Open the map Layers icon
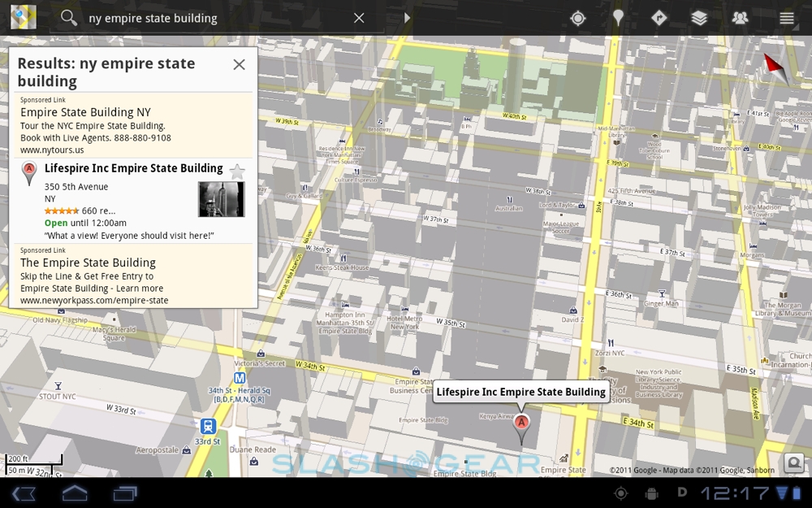Image resolution: width=812 pixels, height=508 pixels. [699, 18]
